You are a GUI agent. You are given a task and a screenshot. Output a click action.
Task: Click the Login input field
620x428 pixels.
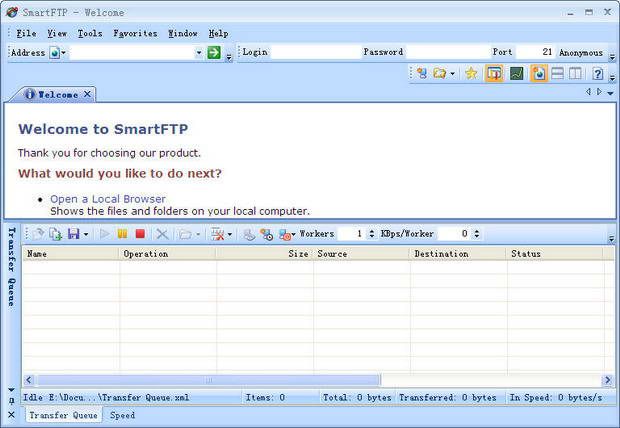coord(316,52)
